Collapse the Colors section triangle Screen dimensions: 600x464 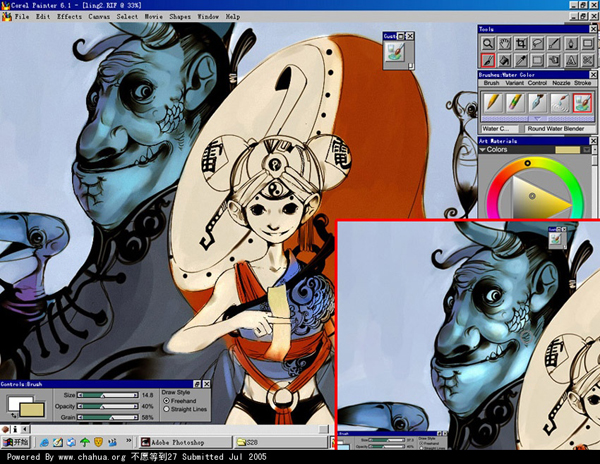483,150
